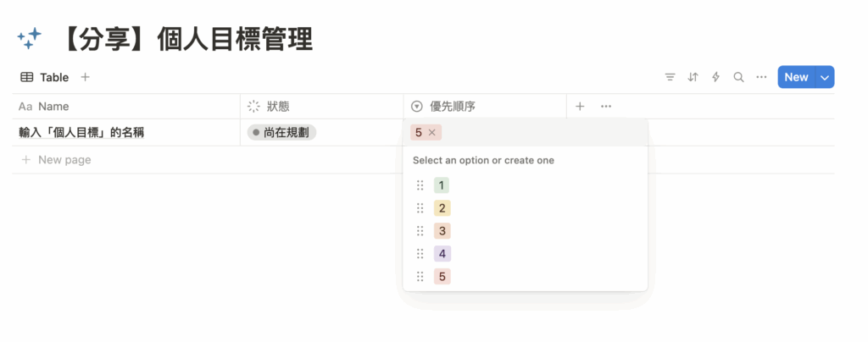This screenshot has height=342, width=868.
Task: Open the sort arrows icon
Action: tap(693, 77)
